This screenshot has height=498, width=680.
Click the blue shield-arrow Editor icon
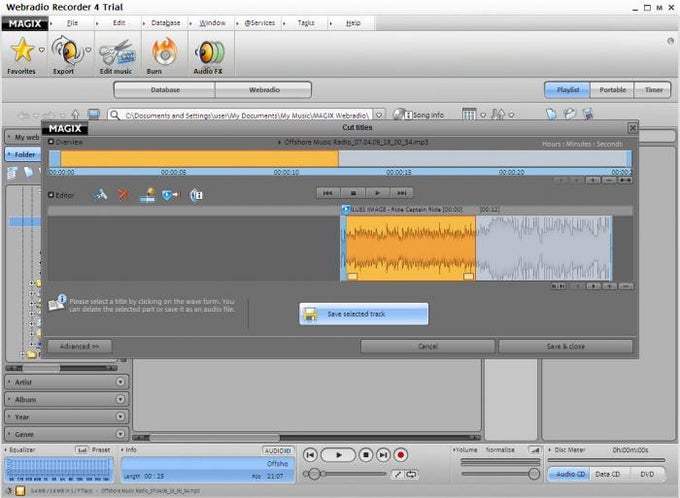[x=171, y=195]
